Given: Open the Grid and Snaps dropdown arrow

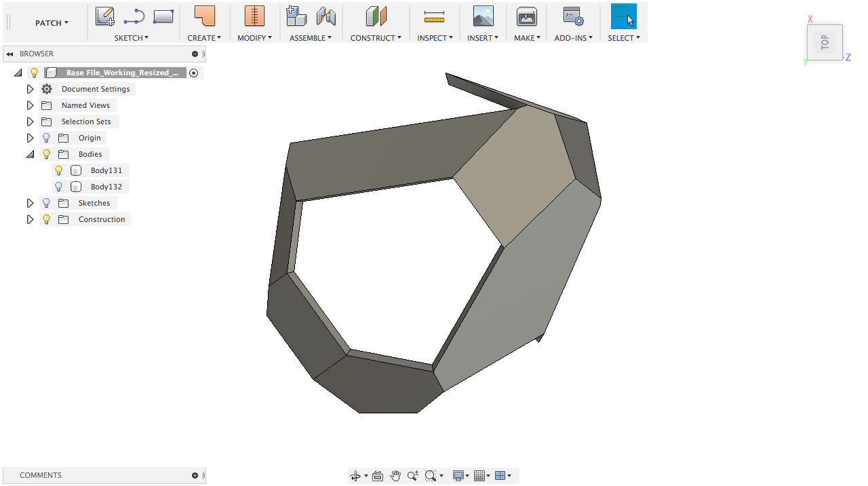Looking at the screenshot, I should click(488, 476).
